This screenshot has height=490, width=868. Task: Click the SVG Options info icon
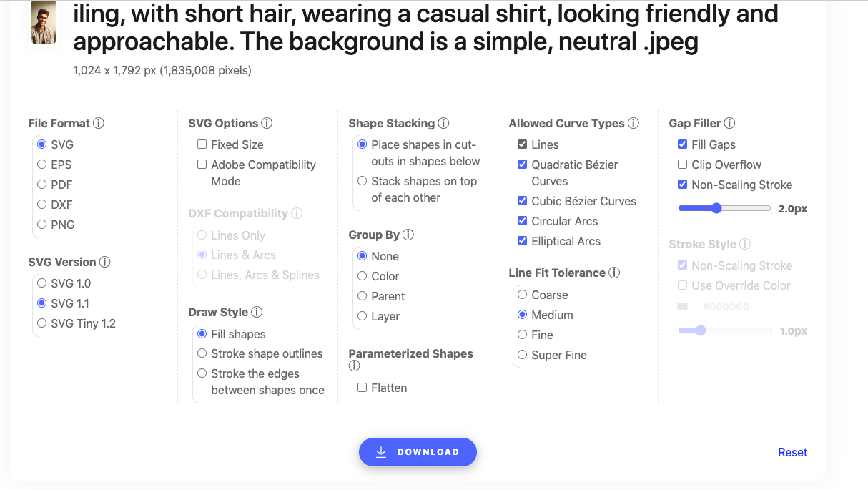coord(266,123)
